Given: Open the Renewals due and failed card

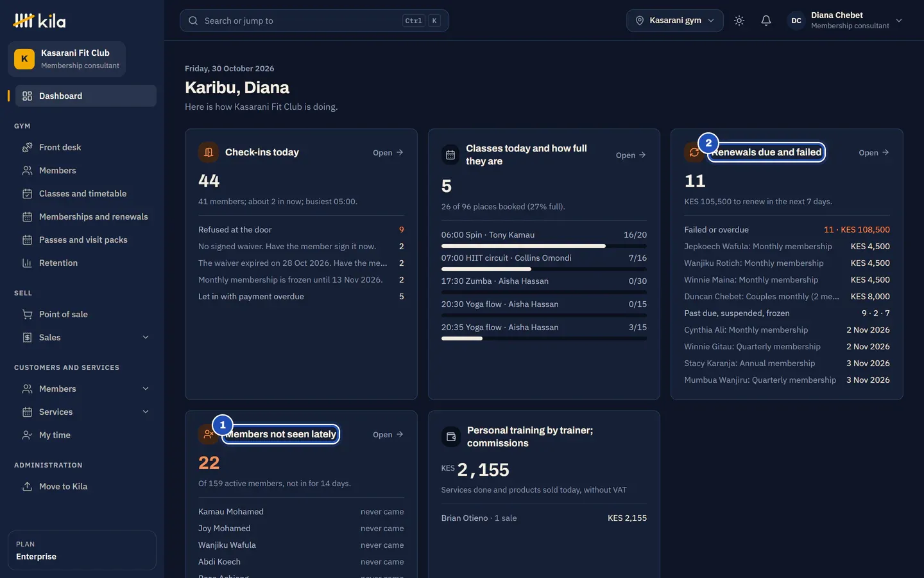Looking at the screenshot, I should click(874, 153).
